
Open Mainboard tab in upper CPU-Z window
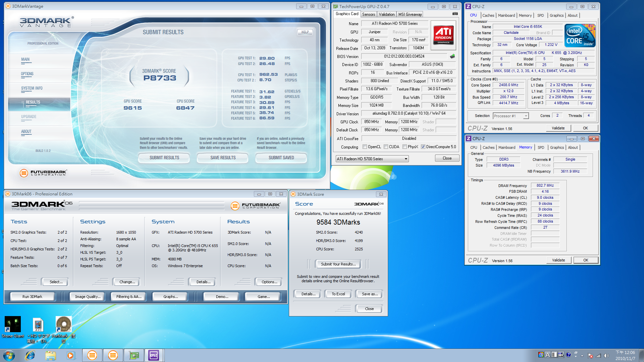tap(506, 15)
